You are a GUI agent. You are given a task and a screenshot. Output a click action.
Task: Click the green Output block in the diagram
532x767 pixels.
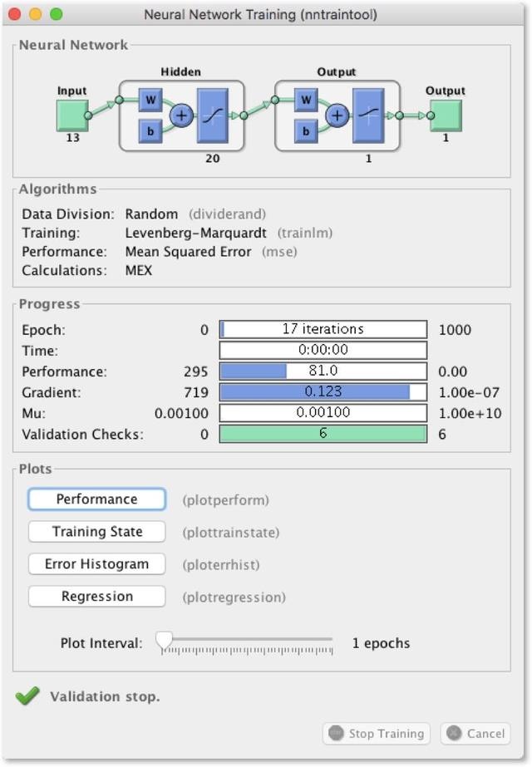446,116
